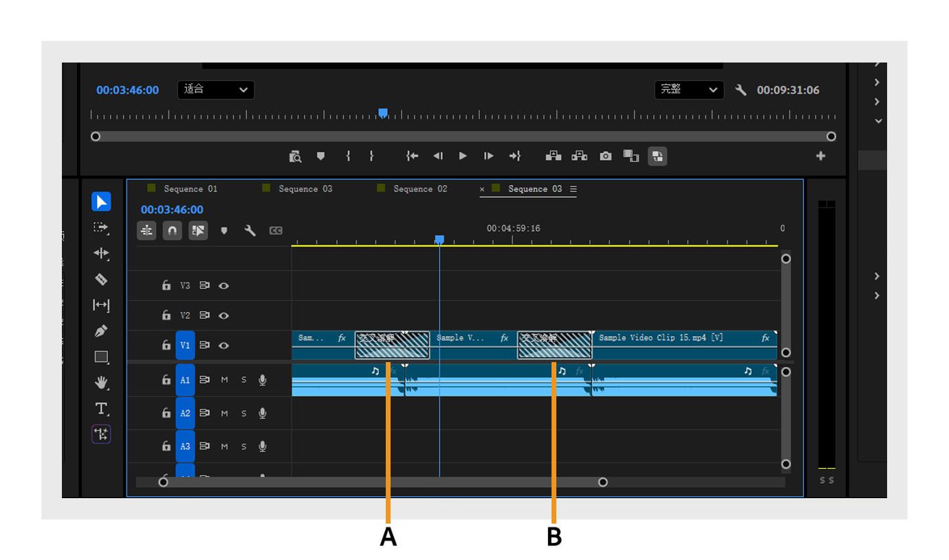Switch to the Sequence 01 tab
Screen dimensions: 949x560
(x=190, y=189)
